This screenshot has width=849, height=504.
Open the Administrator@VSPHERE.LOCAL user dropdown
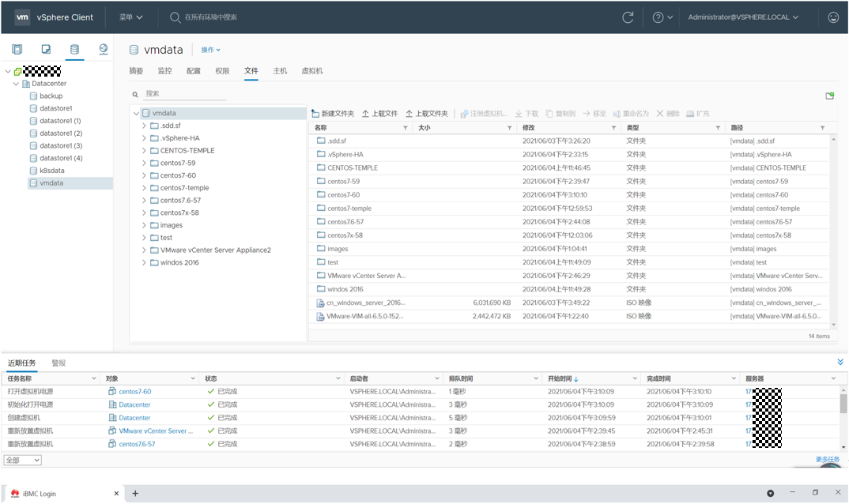(743, 17)
